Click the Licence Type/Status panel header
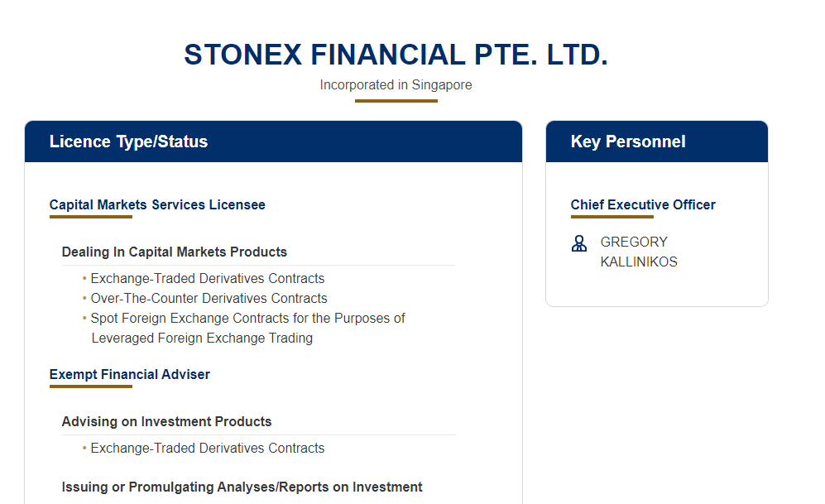This screenshot has height=504, width=825. pos(273,142)
